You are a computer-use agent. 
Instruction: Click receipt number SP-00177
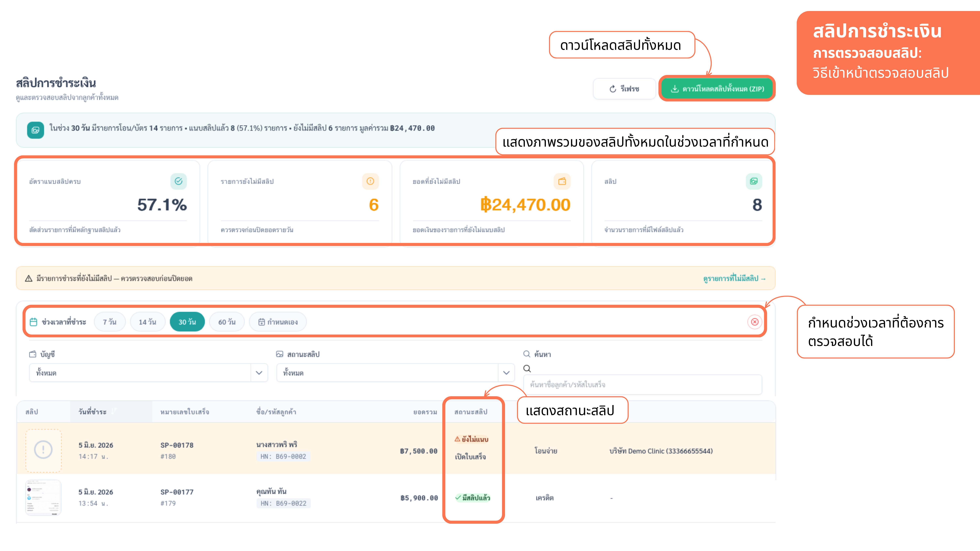click(177, 492)
